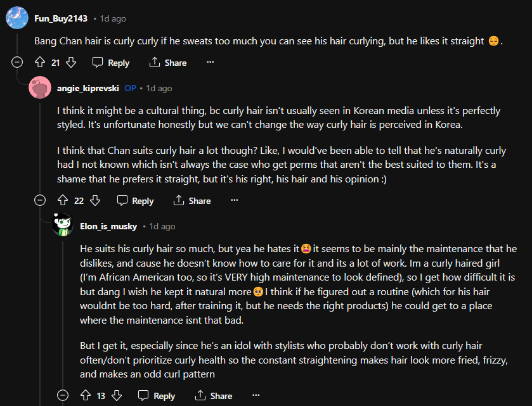Screen dimensions: 532x406
Task: Open Fun_Buy2143 username link
Action: pyautogui.click(x=62, y=18)
